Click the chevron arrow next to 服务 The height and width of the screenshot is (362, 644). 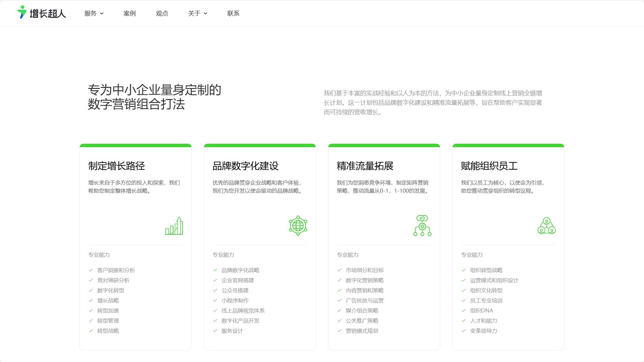pos(102,13)
